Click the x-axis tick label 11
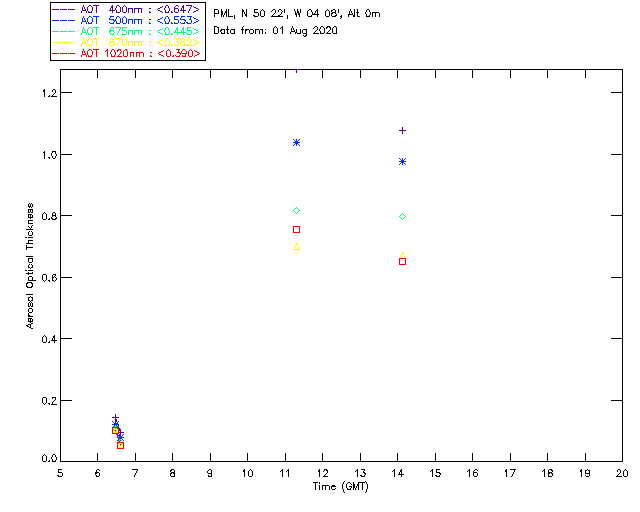The height and width of the screenshot is (512, 640). click(x=285, y=473)
